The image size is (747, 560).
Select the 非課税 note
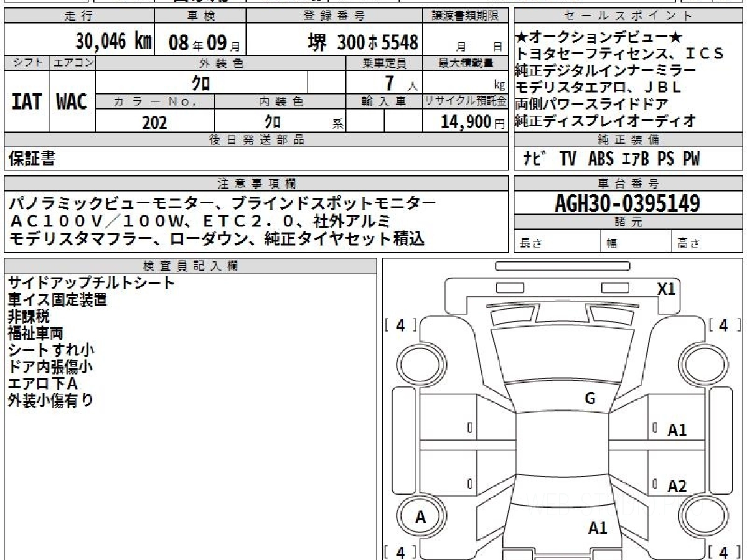(29, 317)
